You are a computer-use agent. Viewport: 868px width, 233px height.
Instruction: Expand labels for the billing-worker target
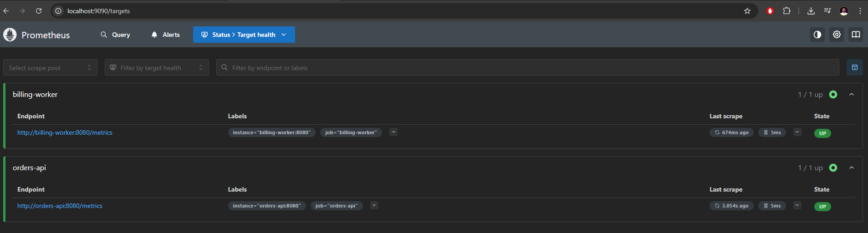tap(393, 132)
